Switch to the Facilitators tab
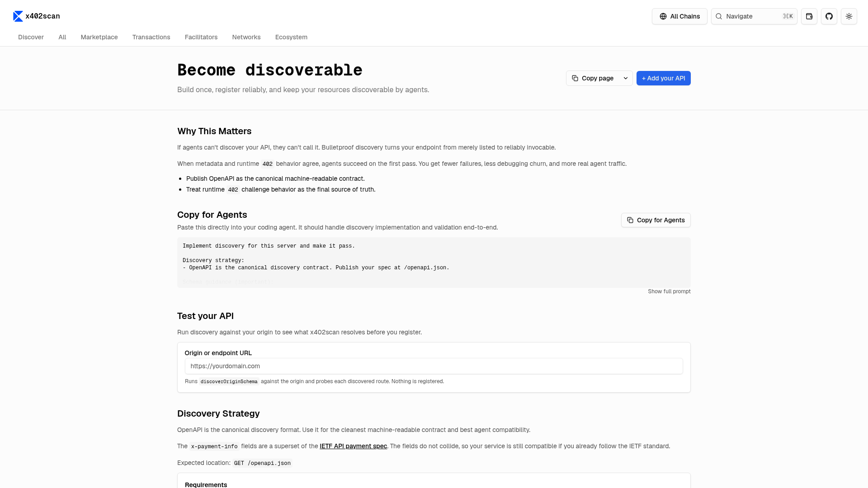Viewport: 868px width, 488px height. (201, 37)
